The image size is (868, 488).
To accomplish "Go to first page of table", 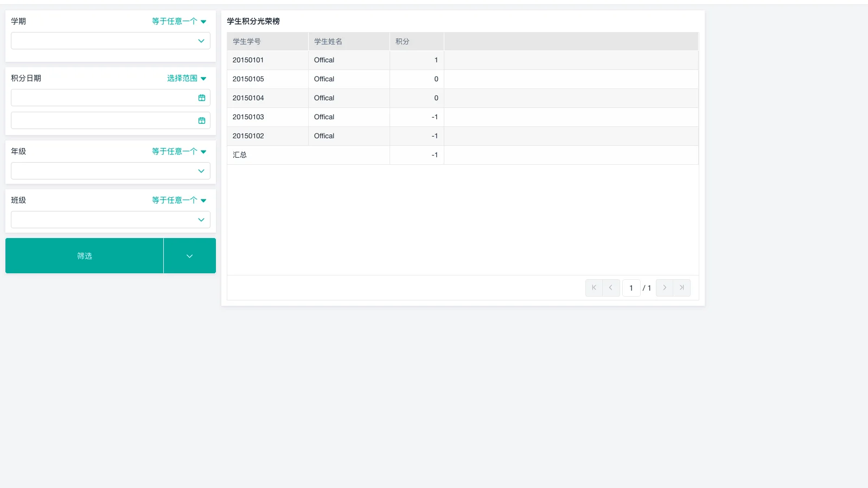I will (x=594, y=288).
